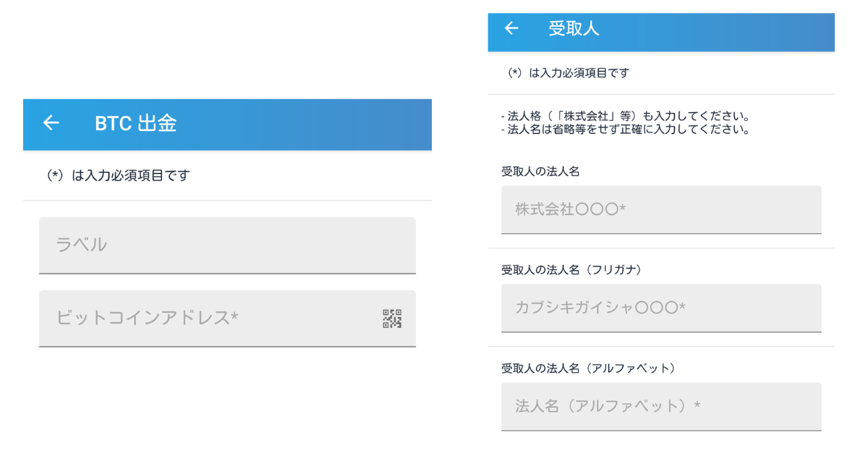
Task: Focus the カブシキガイシャ〇〇〇 furigana field
Action: [x=661, y=308]
